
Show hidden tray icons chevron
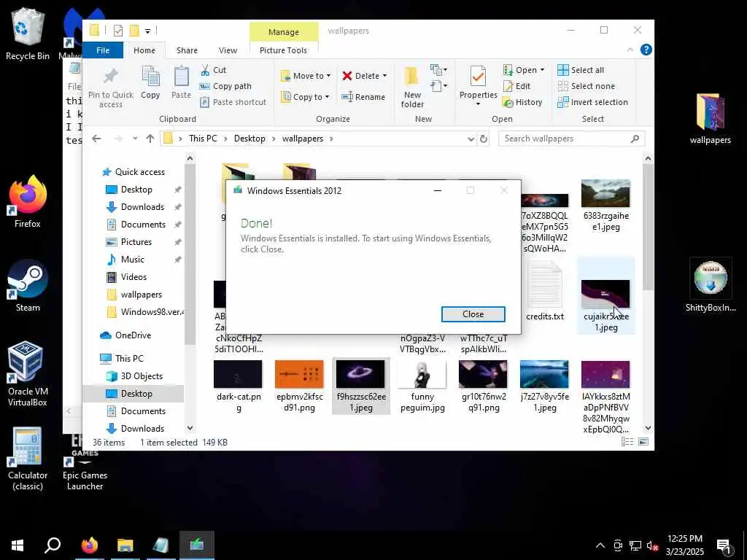point(600,545)
